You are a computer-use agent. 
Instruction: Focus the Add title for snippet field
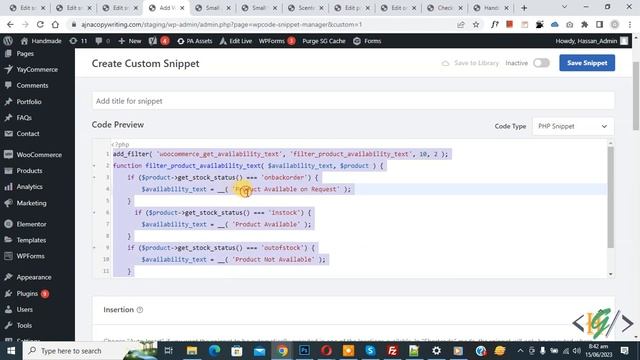click(353, 101)
